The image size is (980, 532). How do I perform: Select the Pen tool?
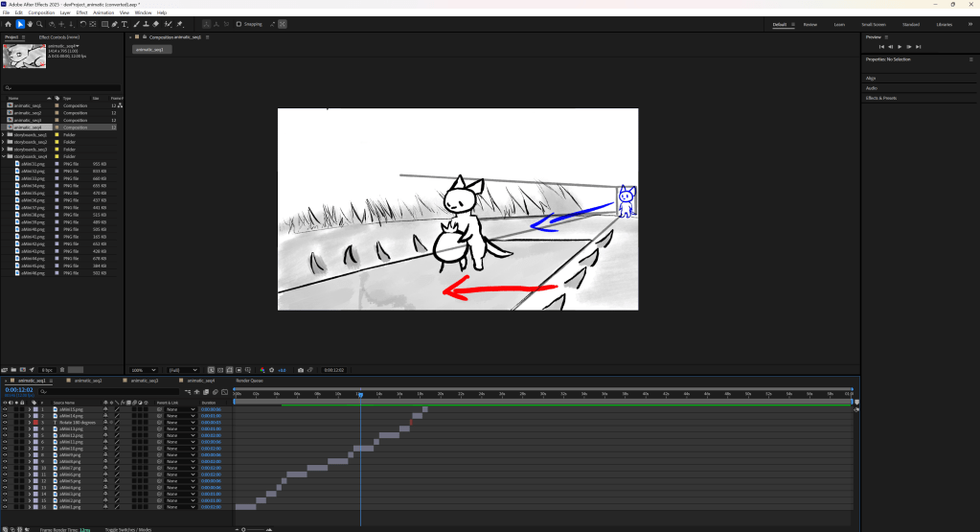click(114, 24)
